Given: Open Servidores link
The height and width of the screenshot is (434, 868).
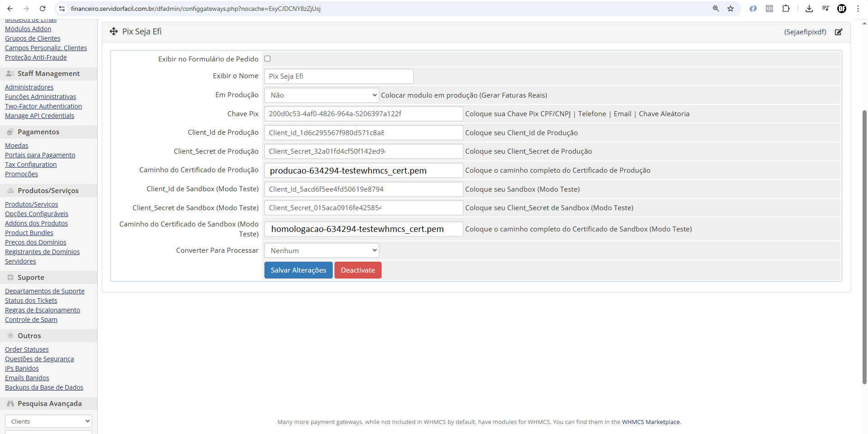Looking at the screenshot, I should [20, 261].
